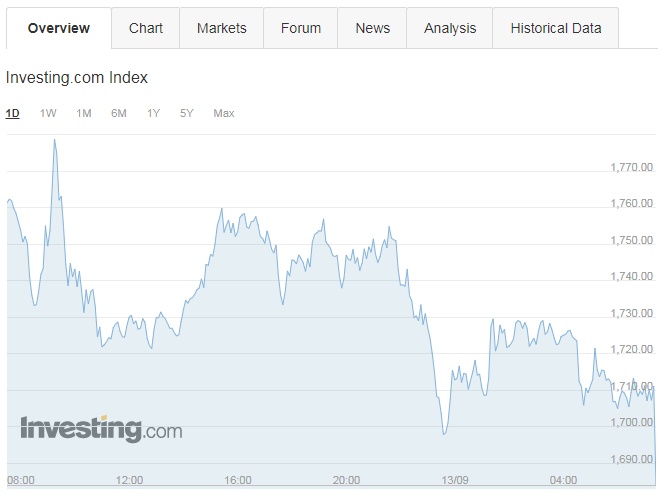Choose the 6M time range
This screenshot has width=662, height=498.
pos(119,113)
